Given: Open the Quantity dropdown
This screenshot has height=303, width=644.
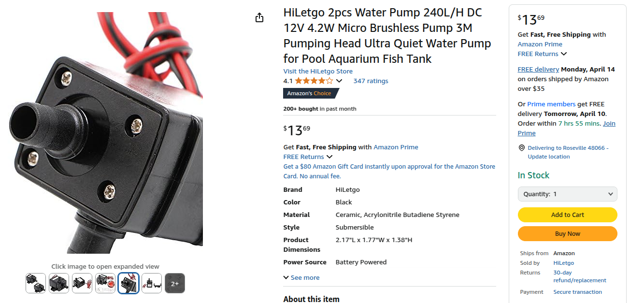Looking at the screenshot, I should [567, 194].
